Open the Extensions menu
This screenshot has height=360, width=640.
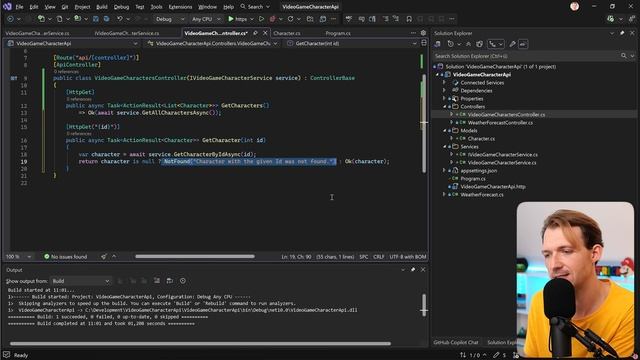(180, 7)
